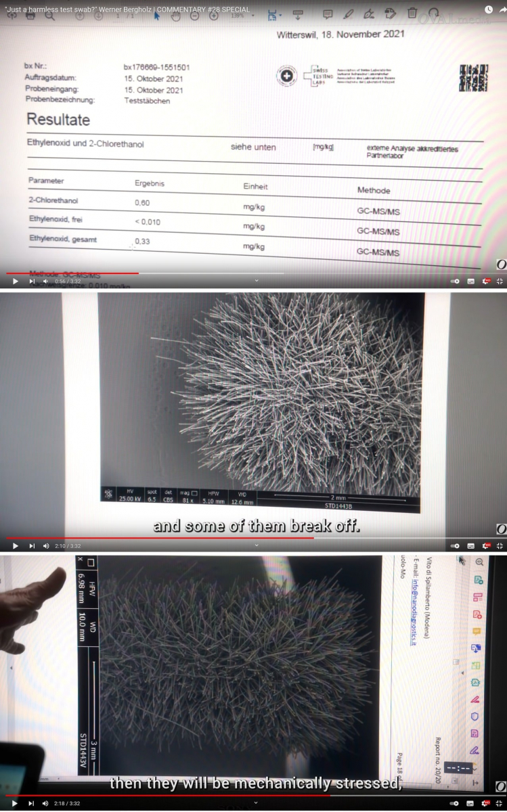
Task: Mute the volume in the 0:56 player
Action: tap(45, 281)
